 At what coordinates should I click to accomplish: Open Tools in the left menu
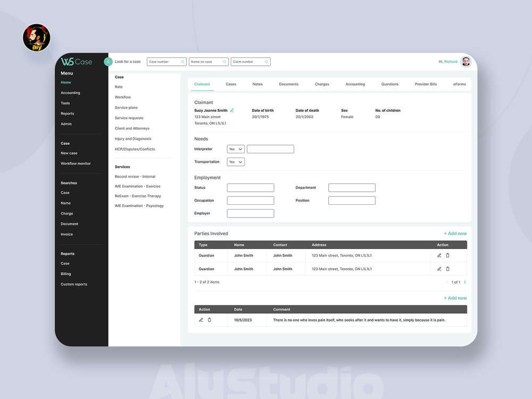65,103
